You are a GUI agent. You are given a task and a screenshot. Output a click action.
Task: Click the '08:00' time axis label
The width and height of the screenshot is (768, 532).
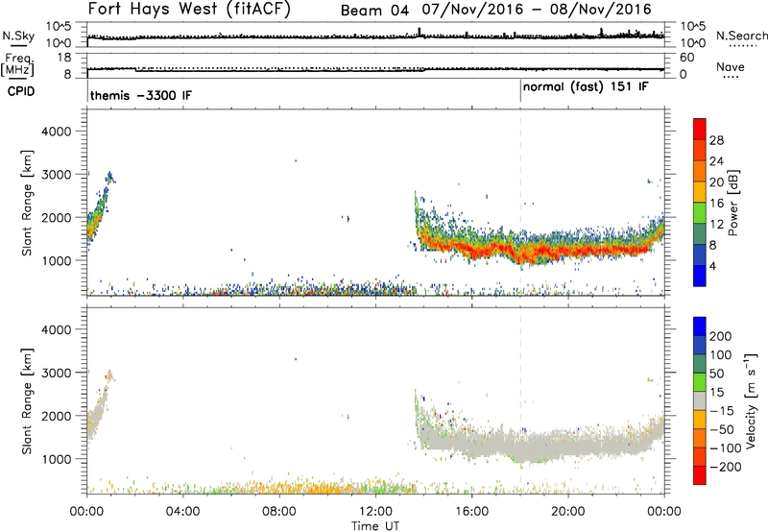pyautogui.click(x=279, y=512)
